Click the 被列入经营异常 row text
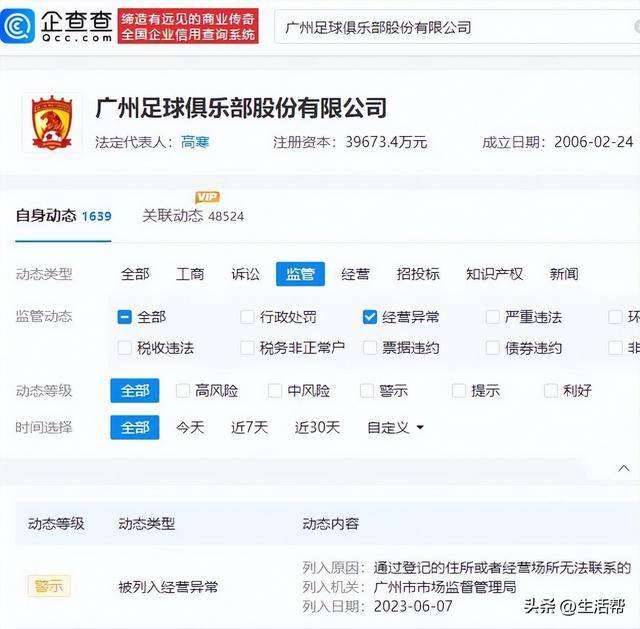The image size is (640, 629). pyautogui.click(x=168, y=587)
